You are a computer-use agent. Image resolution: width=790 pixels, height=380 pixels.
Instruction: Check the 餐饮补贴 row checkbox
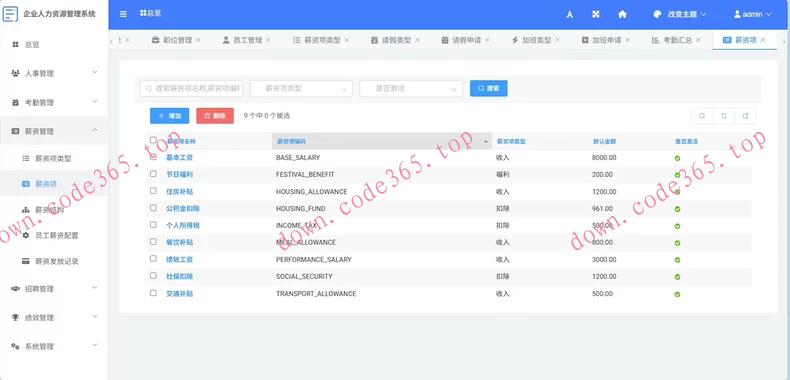pos(153,242)
